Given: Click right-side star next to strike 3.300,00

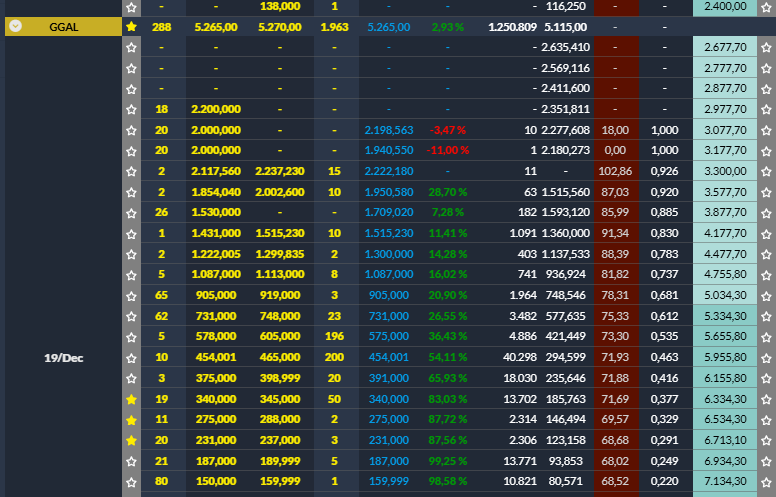Looking at the screenshot, I should tap(767, 171).
